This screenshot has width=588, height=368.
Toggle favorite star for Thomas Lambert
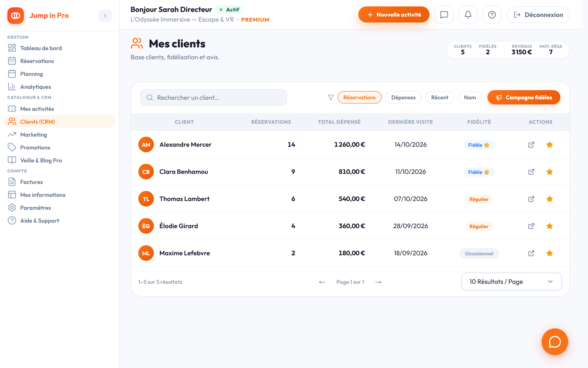[x=550, y=199]
